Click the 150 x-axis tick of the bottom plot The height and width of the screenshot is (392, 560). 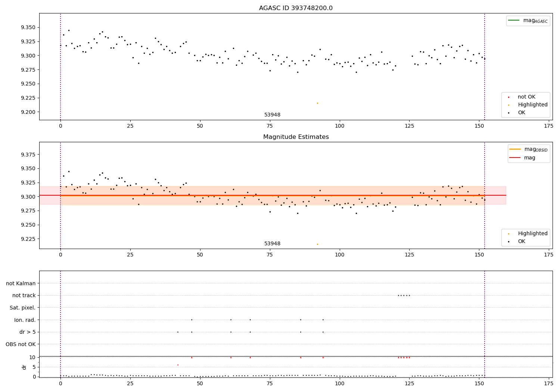point(479,384)
